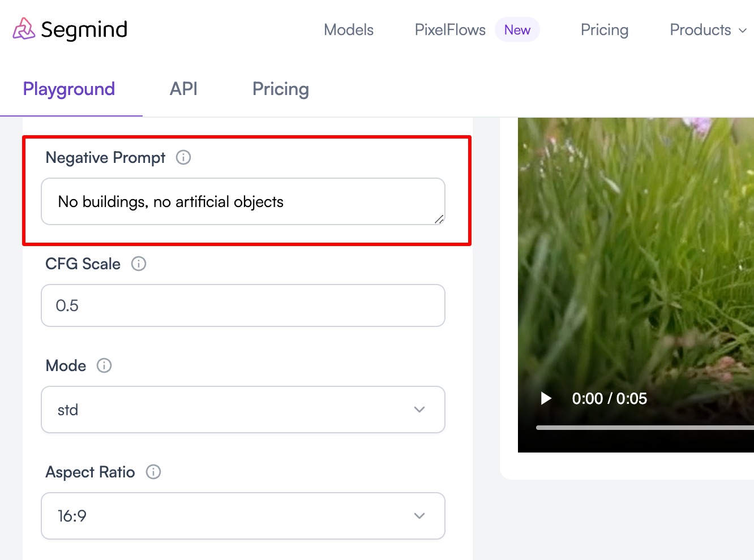Click the New badge beside PixelFlows
The height and width of the screenshot is (560, 754).
(x=517, y=30)
